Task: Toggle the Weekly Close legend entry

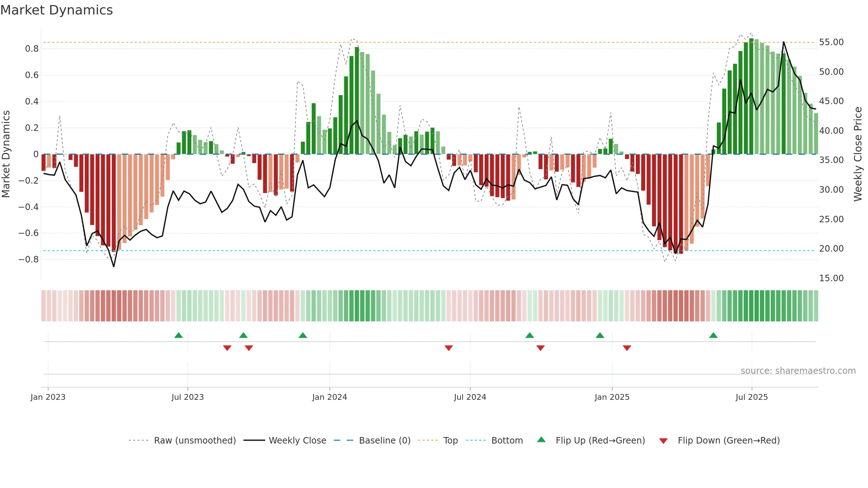Action: [x=285, y=440]
